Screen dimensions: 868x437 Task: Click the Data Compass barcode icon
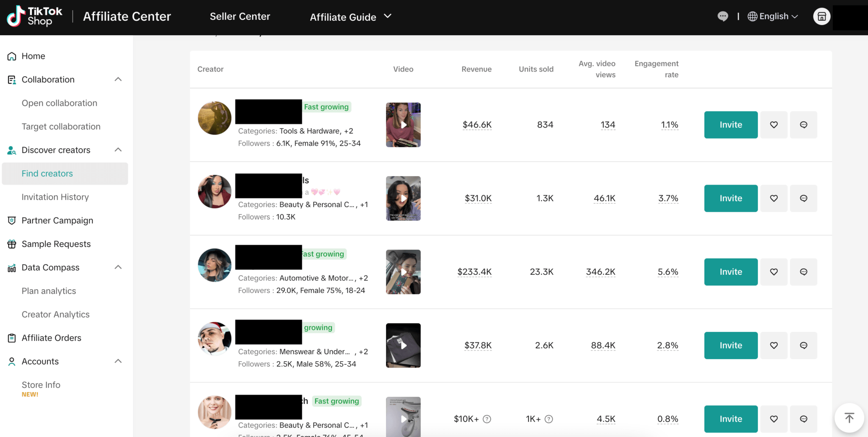pos(11,267)
